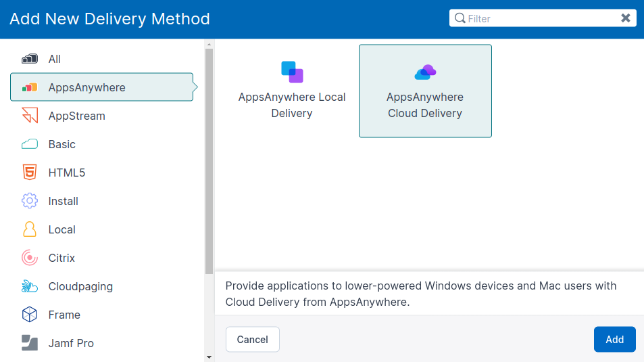Click the All category icon
644x362 pixels.
click(29, 59)
